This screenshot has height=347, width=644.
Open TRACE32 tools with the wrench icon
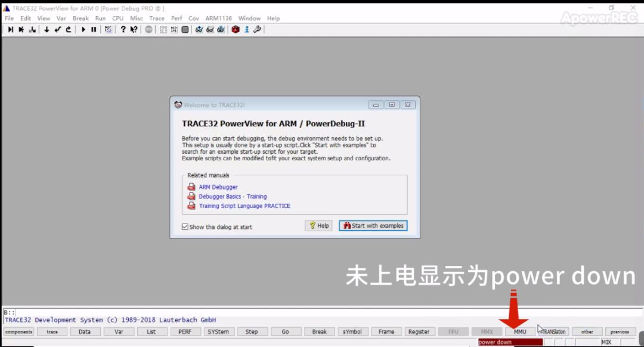[256, 29]
